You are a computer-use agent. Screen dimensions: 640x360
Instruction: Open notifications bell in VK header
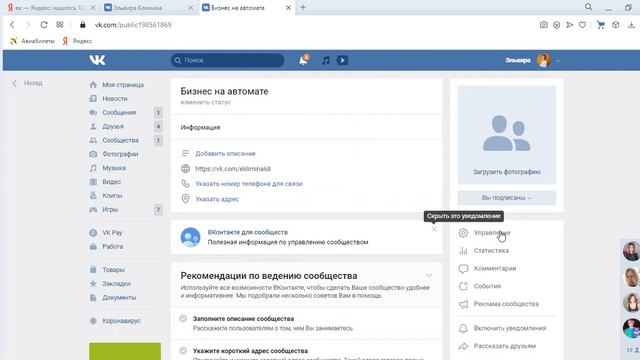tap(303, 60)
